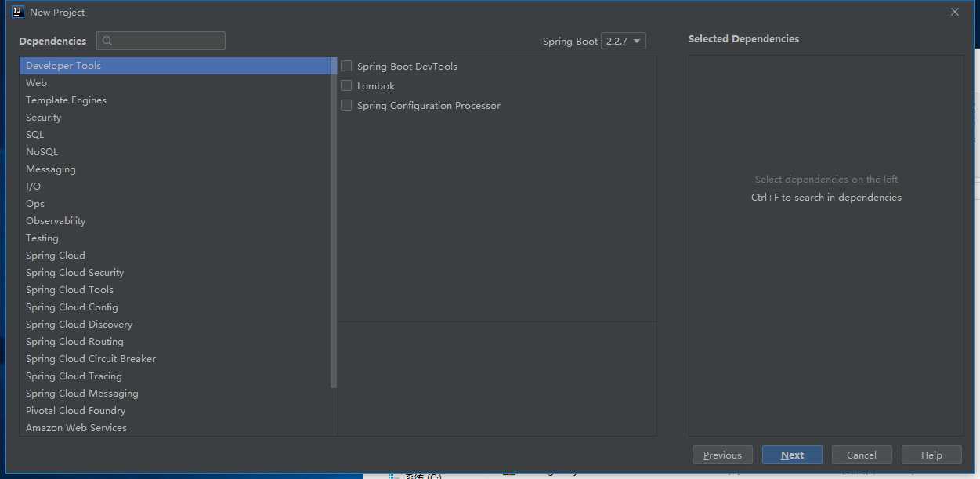Image resolution: width=980 pixels, height=479 pixels.
Task: Choose the Template Engines category
Action: point(175,100)
